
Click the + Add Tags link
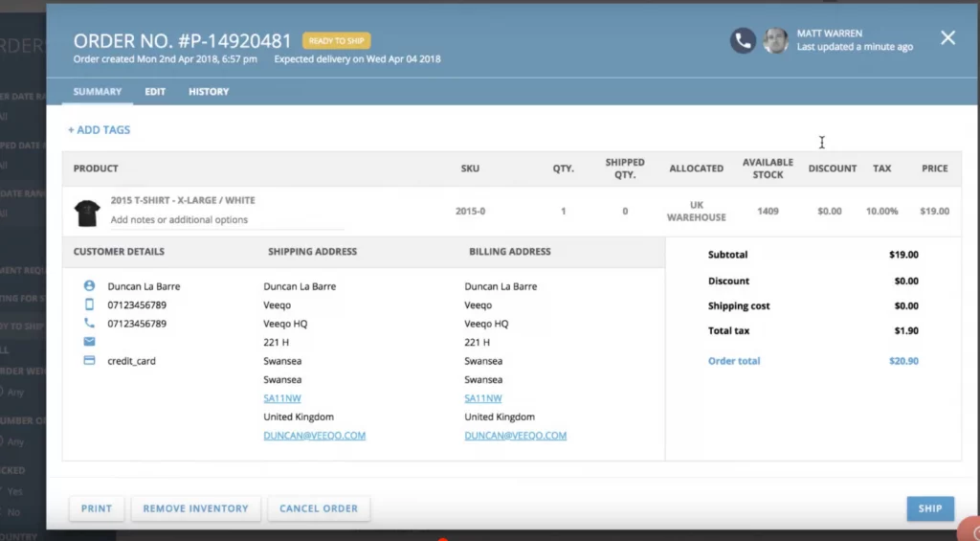point(99,129)
